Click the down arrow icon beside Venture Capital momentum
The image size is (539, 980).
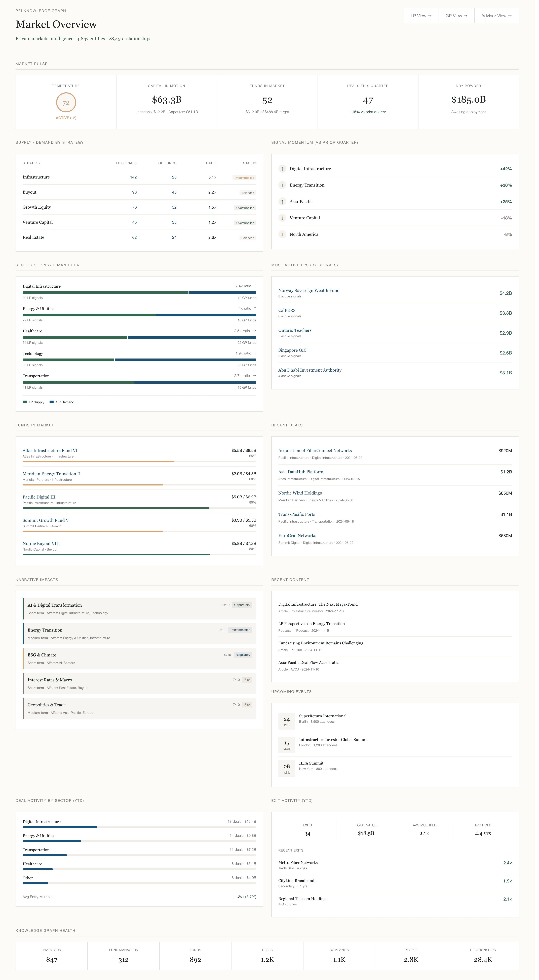coord(282,218)
